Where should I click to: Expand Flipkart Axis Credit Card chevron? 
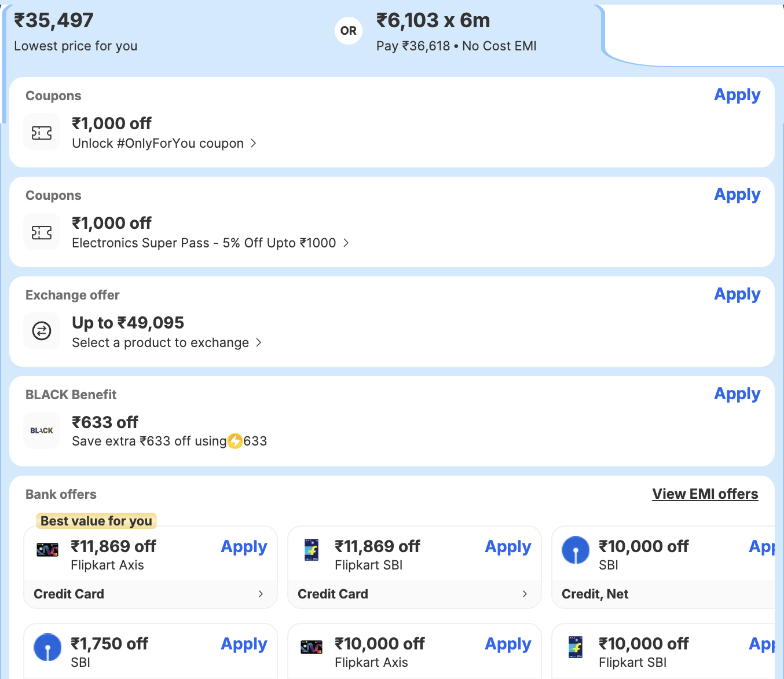(x=261, y=594)
